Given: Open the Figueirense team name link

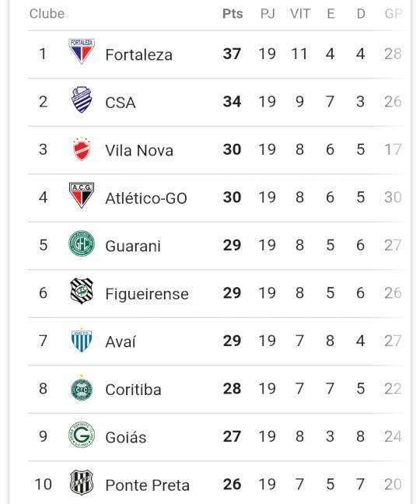Looking at the screenshot, I should coord(147,294).
